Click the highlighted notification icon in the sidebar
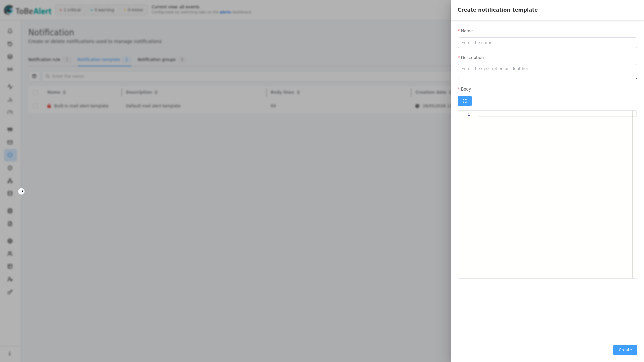 (x=10, y=155)
